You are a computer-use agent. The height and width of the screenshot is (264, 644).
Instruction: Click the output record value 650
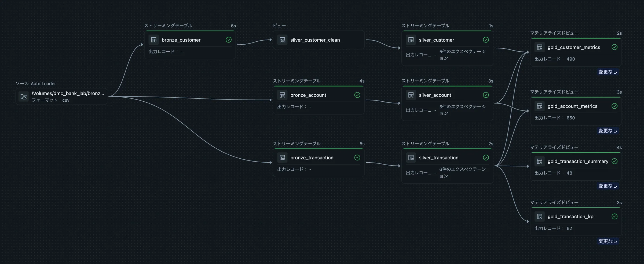tap(571, 118)
